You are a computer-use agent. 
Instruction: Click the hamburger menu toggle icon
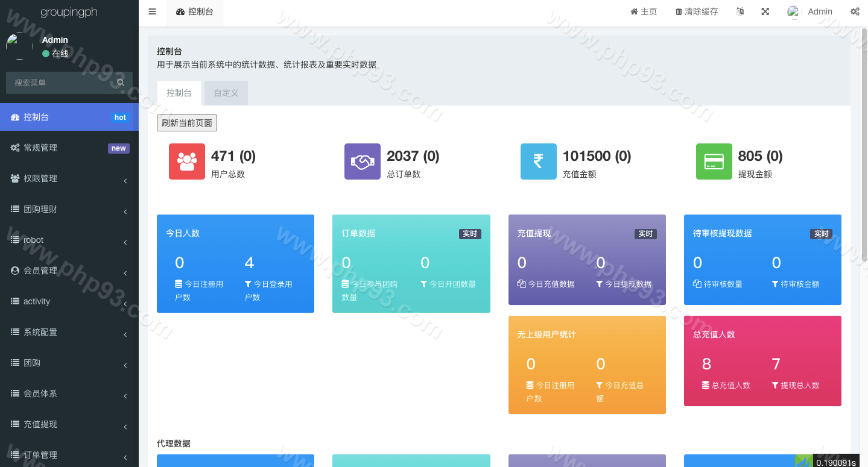click(x=152, y=11)
